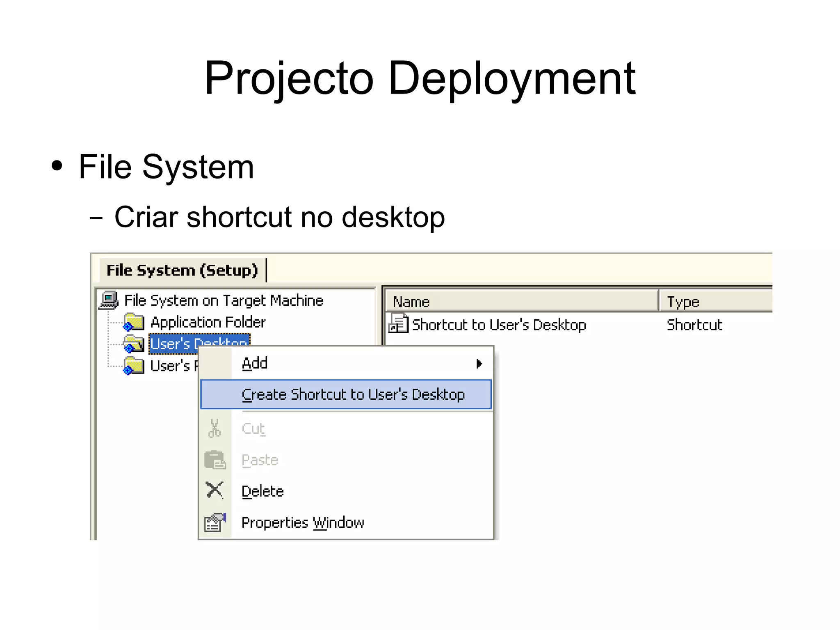Click the clipboard Paste icon

[215, 460]
